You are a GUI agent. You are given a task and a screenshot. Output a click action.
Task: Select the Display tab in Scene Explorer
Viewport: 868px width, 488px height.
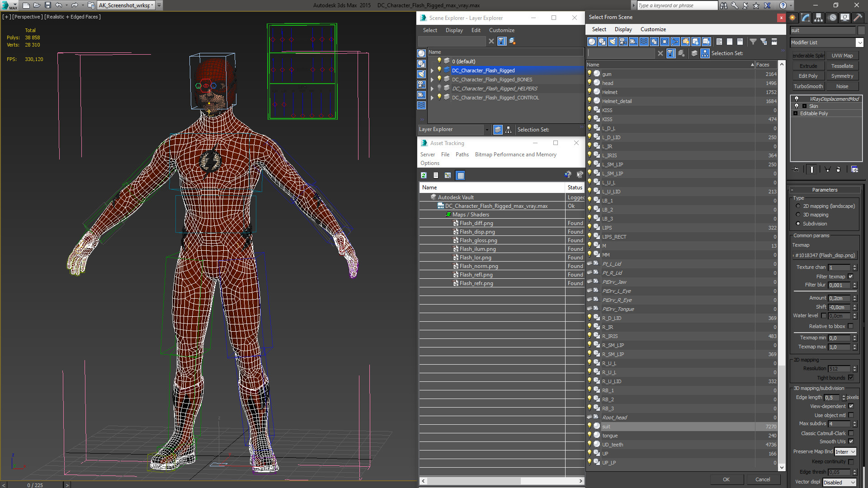coord(454,30)
